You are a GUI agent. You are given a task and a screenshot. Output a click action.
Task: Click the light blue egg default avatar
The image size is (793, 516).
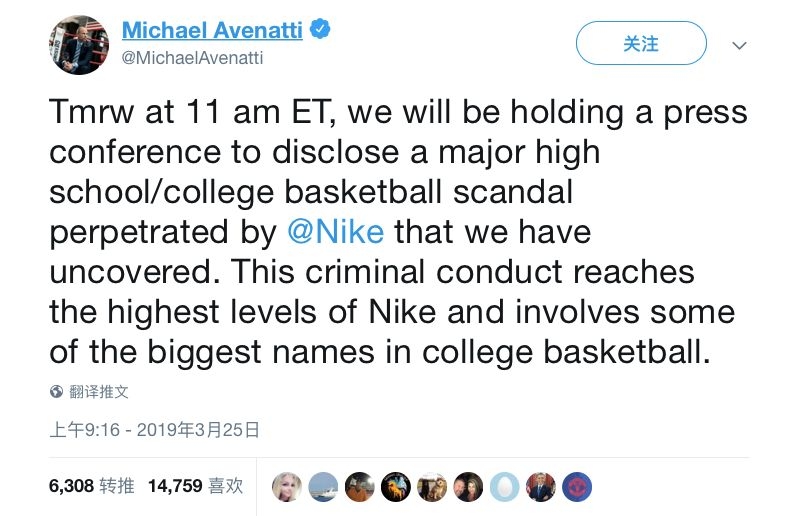(504, 486)
